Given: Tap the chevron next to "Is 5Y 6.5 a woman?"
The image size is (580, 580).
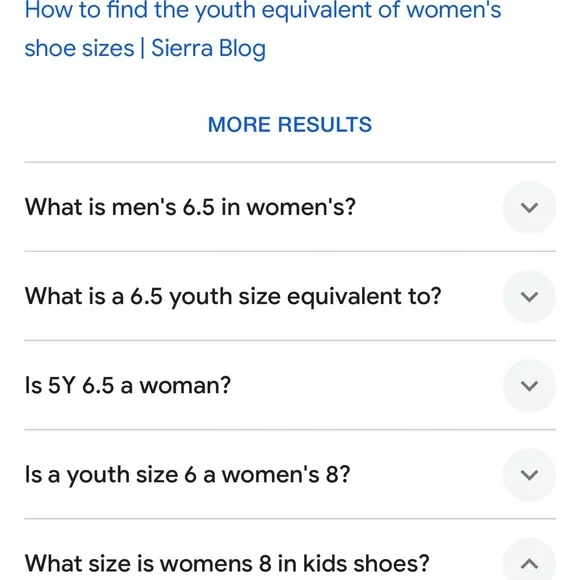Looking at the screenshot, I should tap(529, 385).
